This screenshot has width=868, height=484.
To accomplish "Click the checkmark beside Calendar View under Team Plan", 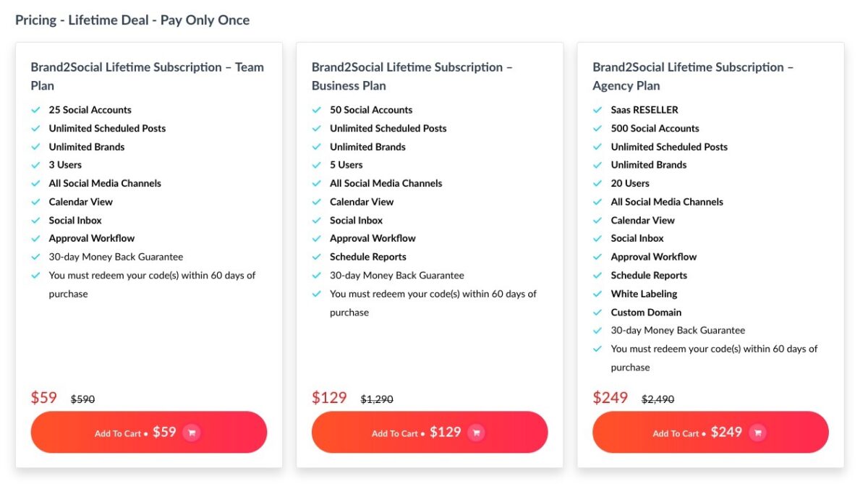I will pos(35,202).
